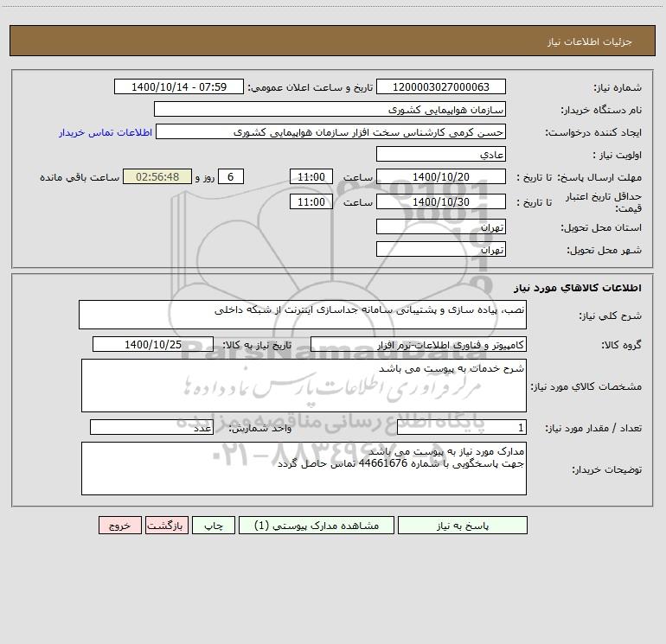Click the چاپ print button
666x644 pixels.
[214, 525]
